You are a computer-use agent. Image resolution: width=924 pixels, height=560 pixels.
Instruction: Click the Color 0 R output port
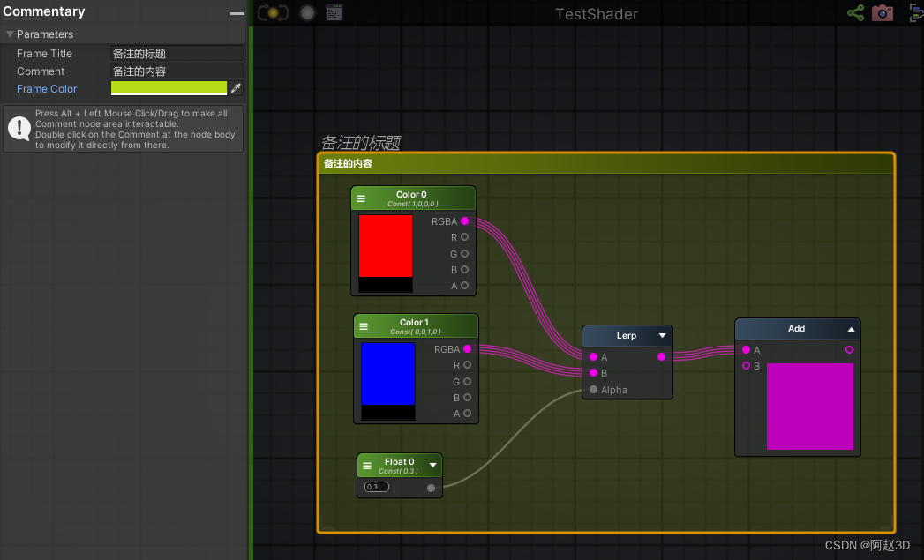pos(465,236)
